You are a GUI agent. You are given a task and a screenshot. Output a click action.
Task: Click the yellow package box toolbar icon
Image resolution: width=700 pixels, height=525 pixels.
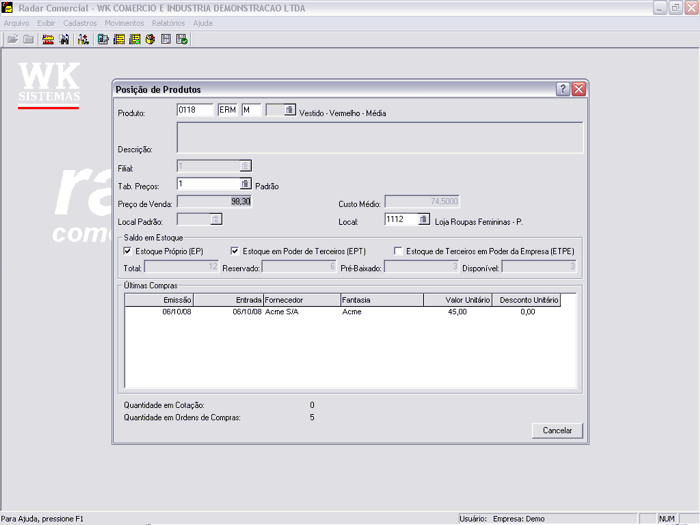(x=150, y=40)
